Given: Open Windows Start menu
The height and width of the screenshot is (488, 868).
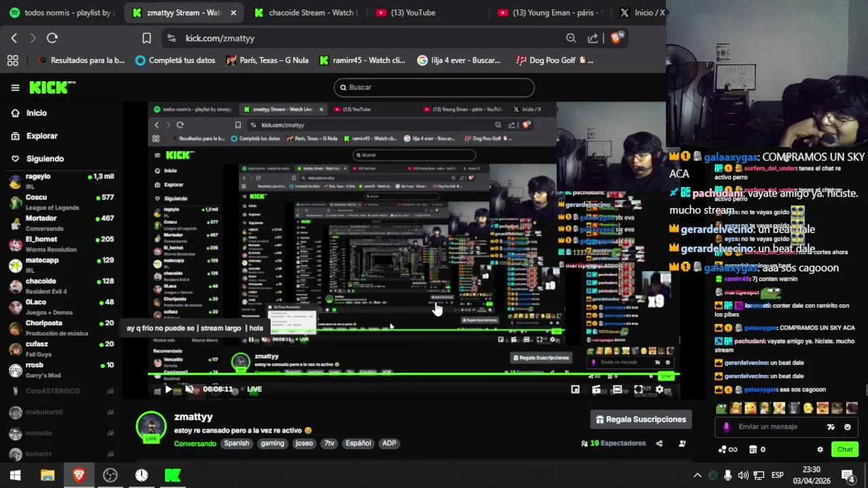Looking at the screenshot, I should click(15, 475).
